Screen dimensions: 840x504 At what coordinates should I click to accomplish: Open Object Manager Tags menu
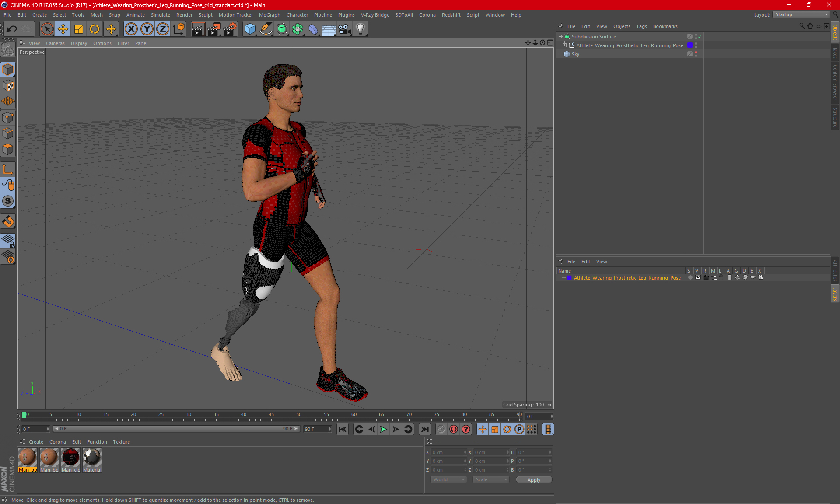coord(641,26)
